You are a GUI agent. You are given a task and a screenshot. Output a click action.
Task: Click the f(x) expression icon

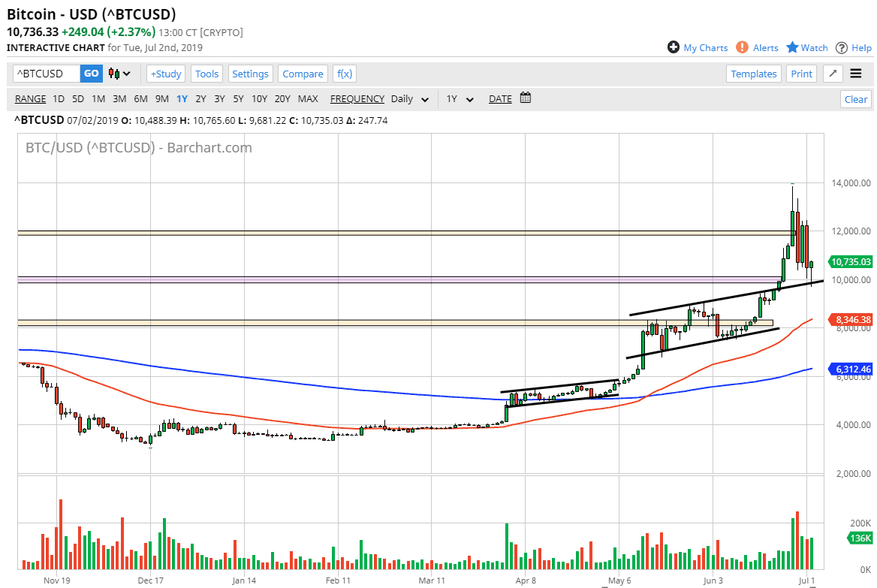(344, 74)
